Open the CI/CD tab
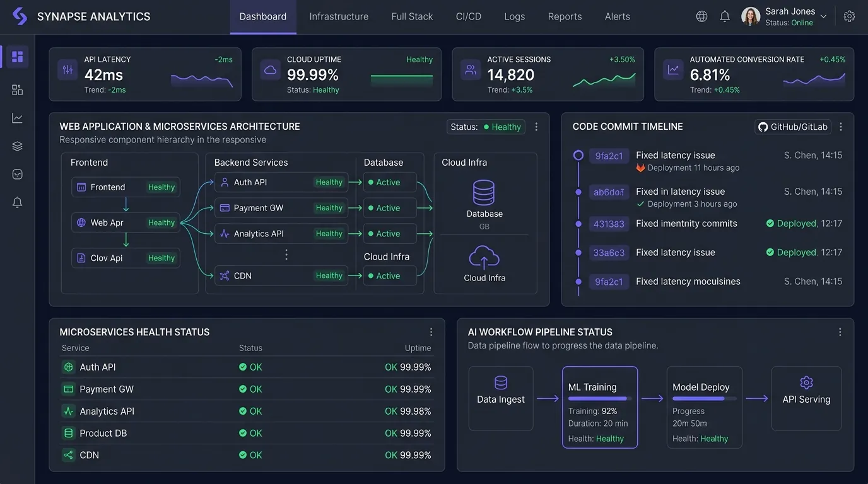Viewport: 868px width, 484px height. [469, 16]
